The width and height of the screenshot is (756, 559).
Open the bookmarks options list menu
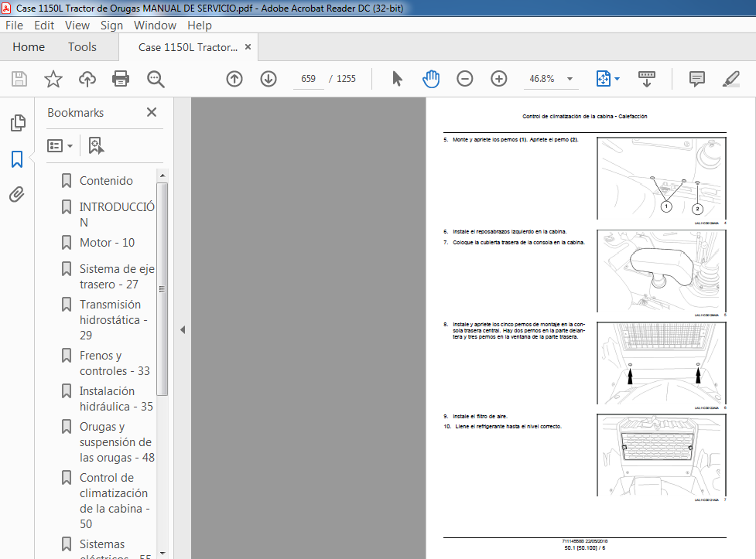point(60,145)
